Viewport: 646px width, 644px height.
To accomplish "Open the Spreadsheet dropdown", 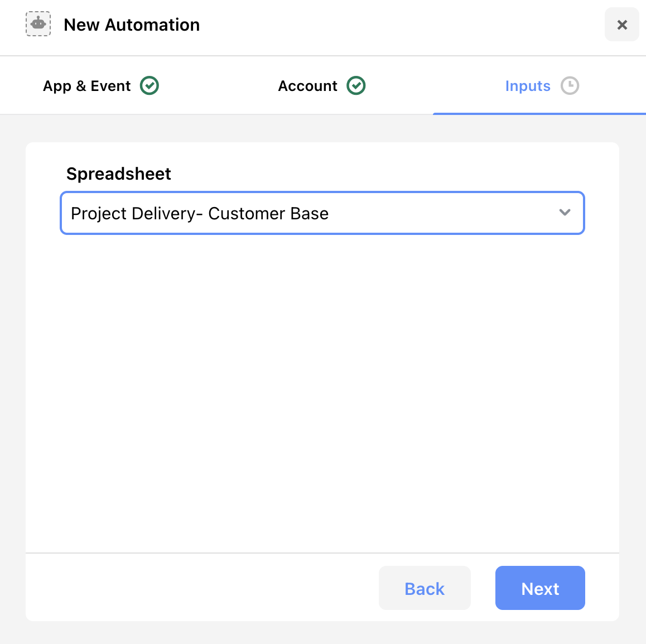I will (x=322, y=213).
